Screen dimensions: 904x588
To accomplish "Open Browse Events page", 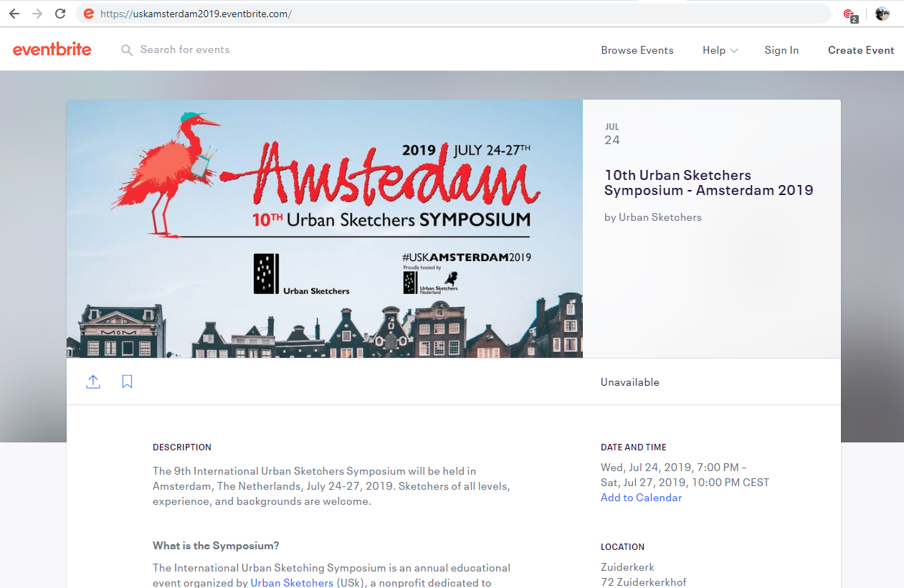I will (x=637, y=50).
